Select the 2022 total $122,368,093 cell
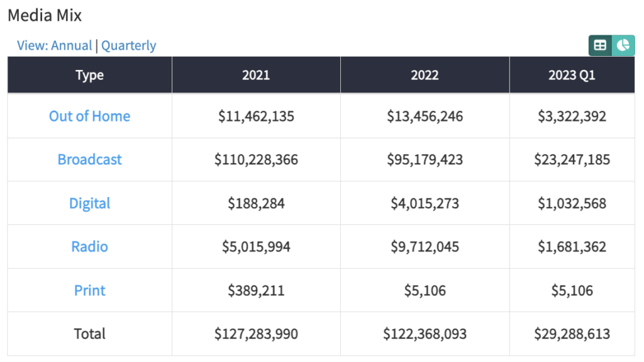Screen dimensions: 644x362 425,334
